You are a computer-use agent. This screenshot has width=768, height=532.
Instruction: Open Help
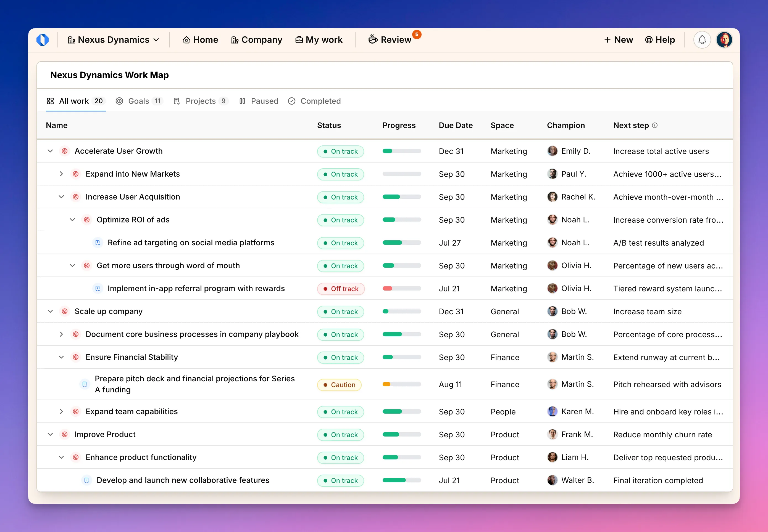point(660,39)
